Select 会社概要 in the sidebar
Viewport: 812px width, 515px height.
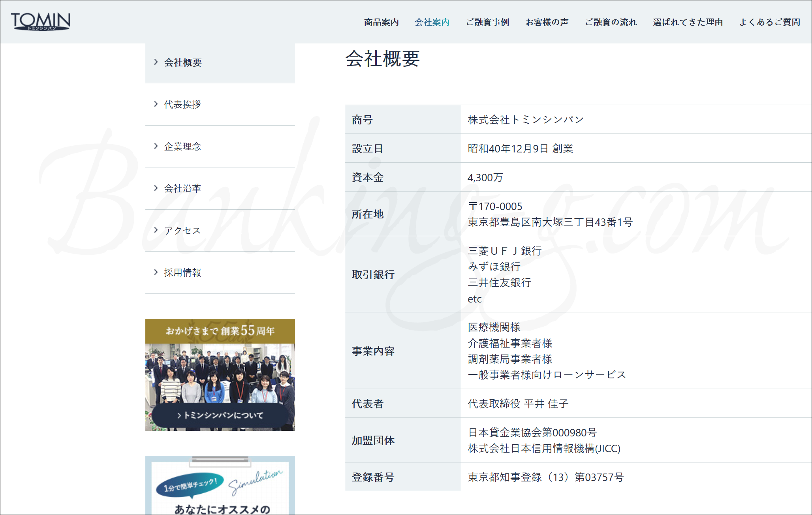click(x=220, y=62)
